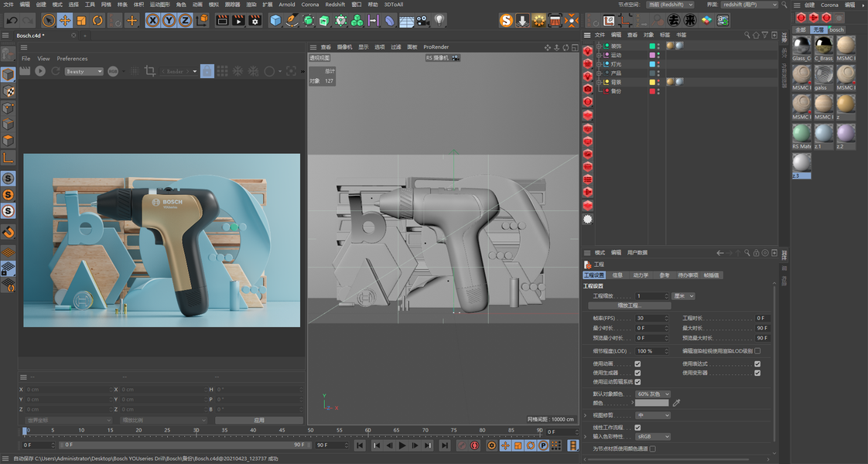Click the Camera object icon
Image resolution: width=868 pixels, height=464 pixels.
pyautogui.click(x=423, y=20)
